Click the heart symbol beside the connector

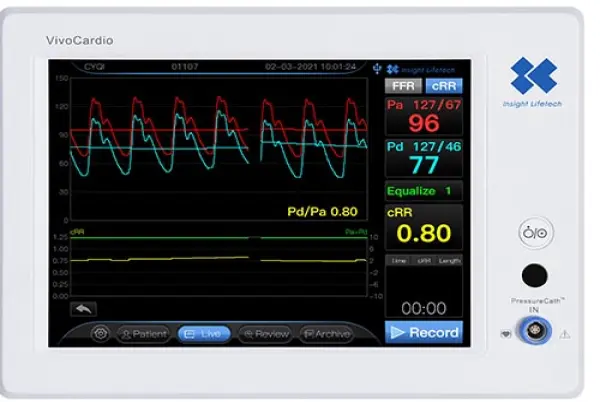(506, 334)
